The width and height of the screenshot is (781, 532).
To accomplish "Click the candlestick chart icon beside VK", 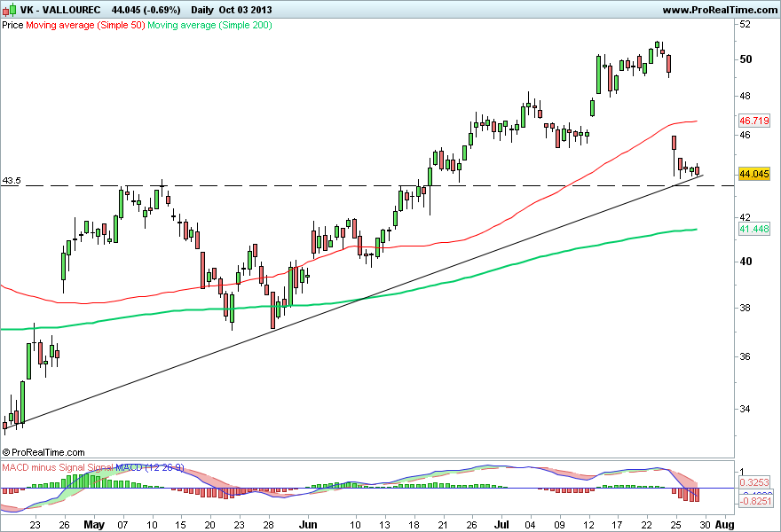I will (x=9, y=10).
